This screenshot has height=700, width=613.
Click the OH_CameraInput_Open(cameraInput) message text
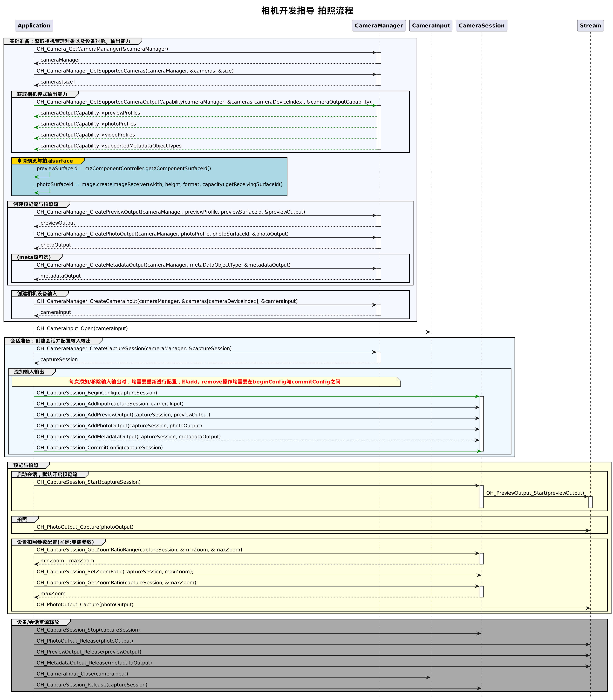click(x=82, y=328)
